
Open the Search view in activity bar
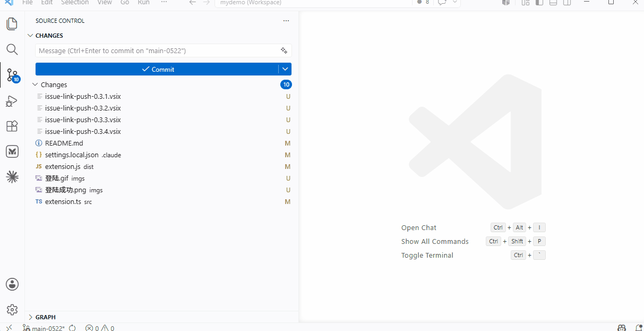[12, 49]
